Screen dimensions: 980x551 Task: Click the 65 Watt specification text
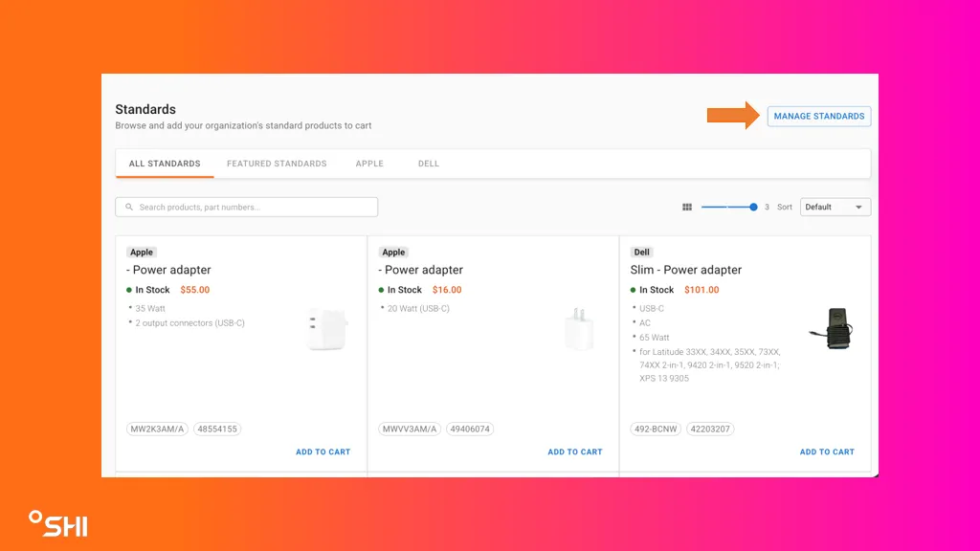tap(654, 338)
